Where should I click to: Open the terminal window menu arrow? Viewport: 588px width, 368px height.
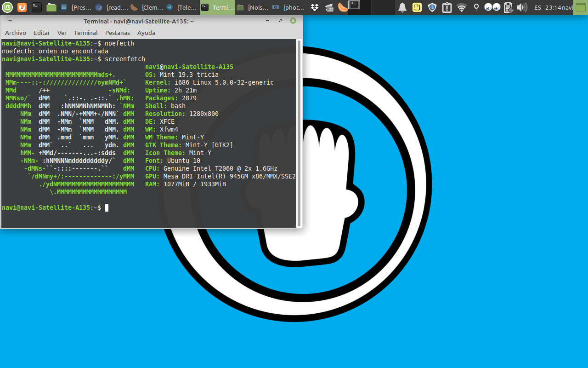10,21
